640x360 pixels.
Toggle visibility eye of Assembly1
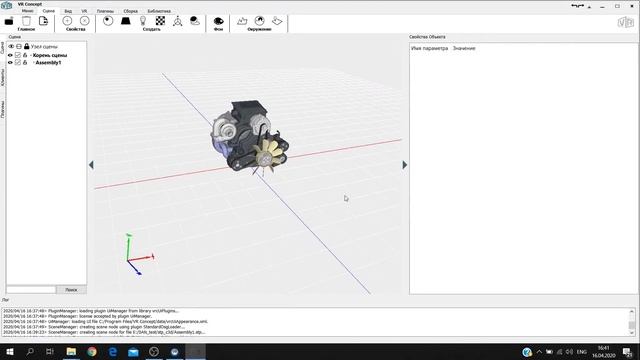pyautogui.click(x=10, y=62)
